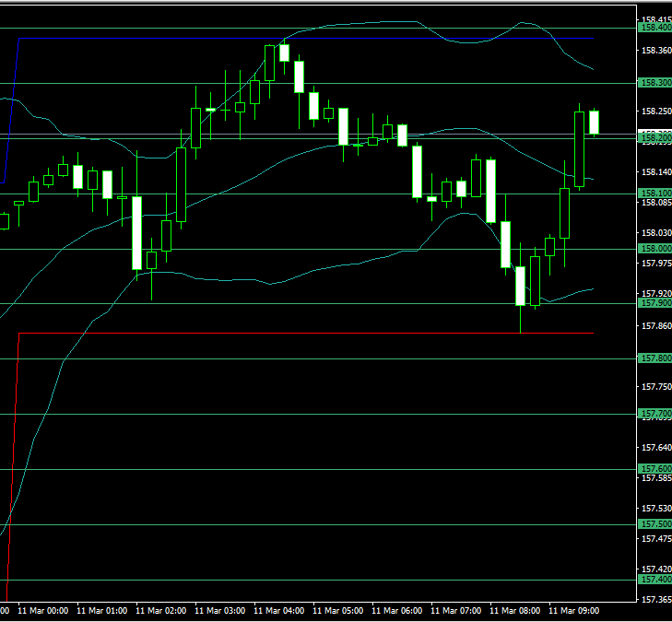
Task: Select the 11 Mar 03:00 time label
Action: [x=220, y=610]
